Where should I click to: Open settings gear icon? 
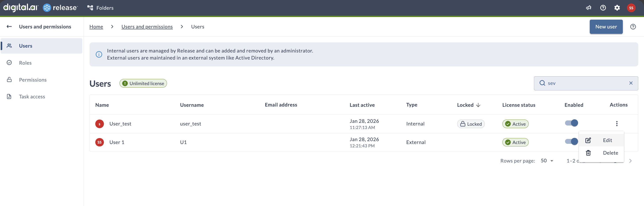(617, 8)
